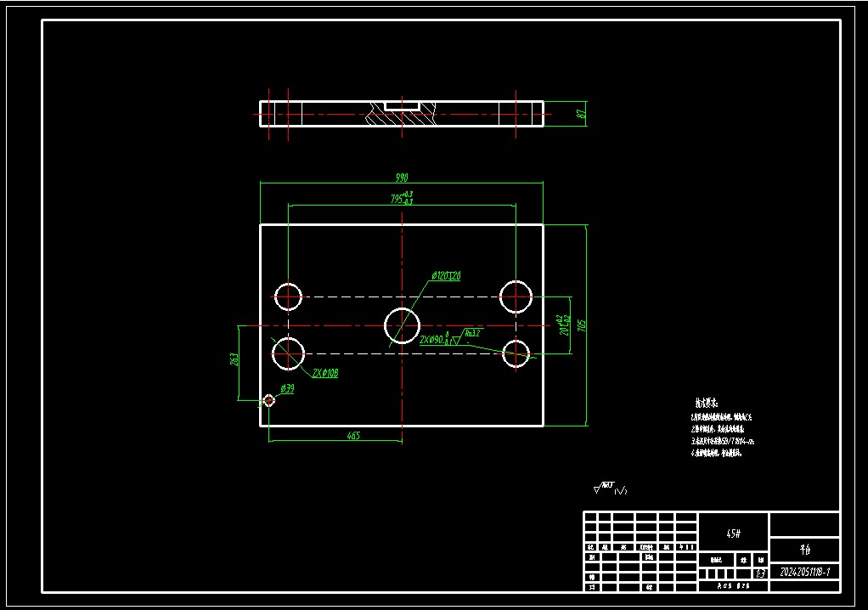
Task: Select the 465 horizontal dimension text
Action: pyautogui.click(x=353, y=435)
